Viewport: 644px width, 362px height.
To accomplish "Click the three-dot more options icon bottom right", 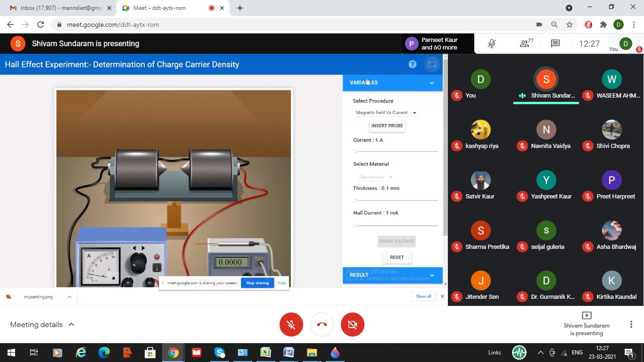I will [x=630, y=324].
